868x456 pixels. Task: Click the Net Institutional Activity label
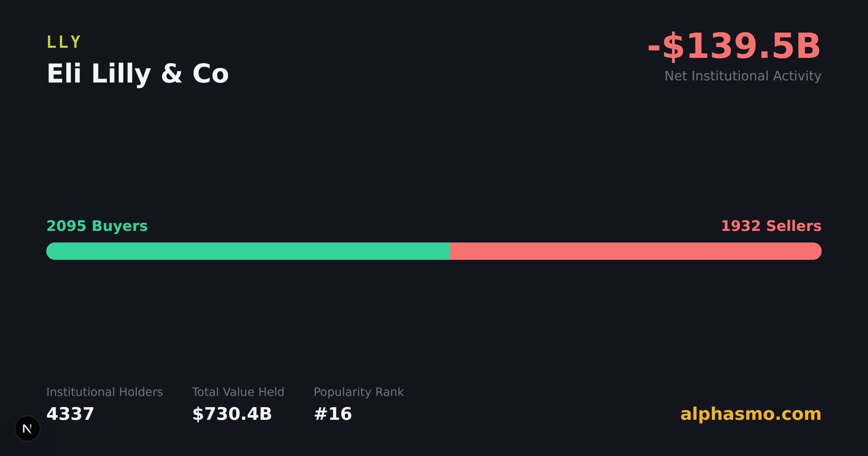click(x=743, y=76)
